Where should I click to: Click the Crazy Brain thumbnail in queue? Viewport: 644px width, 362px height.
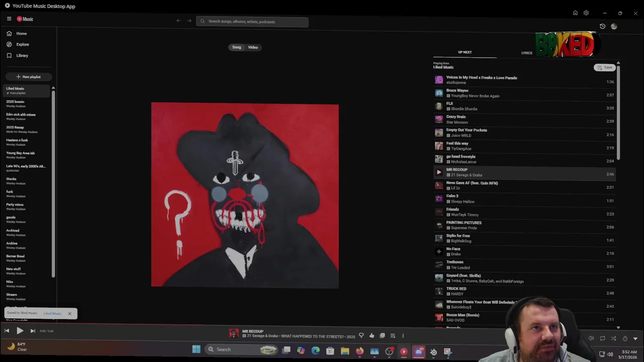click(439, 119)
